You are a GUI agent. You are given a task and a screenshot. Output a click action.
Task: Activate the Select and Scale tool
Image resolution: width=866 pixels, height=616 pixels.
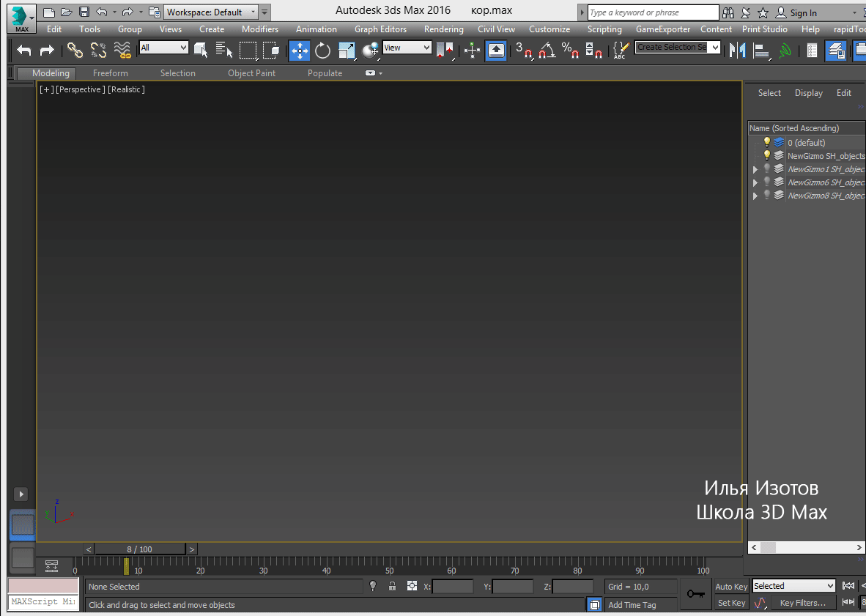347,50
